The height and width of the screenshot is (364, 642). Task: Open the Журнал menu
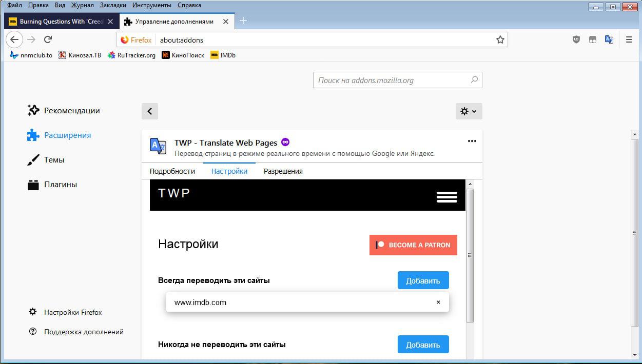point(82,5)
